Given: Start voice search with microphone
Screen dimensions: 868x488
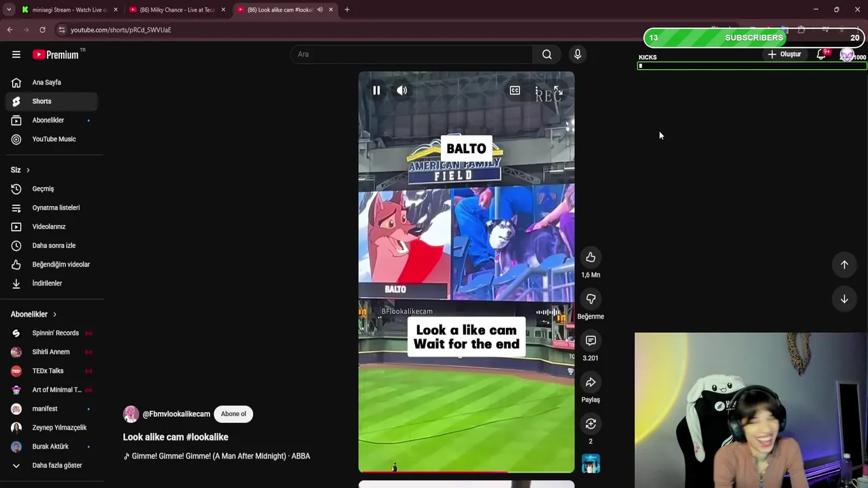Looking at the screenshot, I should coord(578,54).
